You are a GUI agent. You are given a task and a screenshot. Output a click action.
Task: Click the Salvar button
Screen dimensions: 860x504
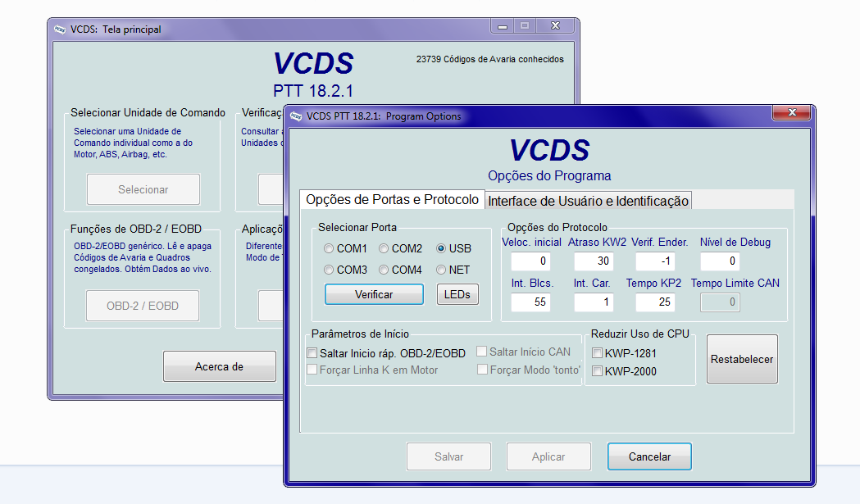(448, 456)
